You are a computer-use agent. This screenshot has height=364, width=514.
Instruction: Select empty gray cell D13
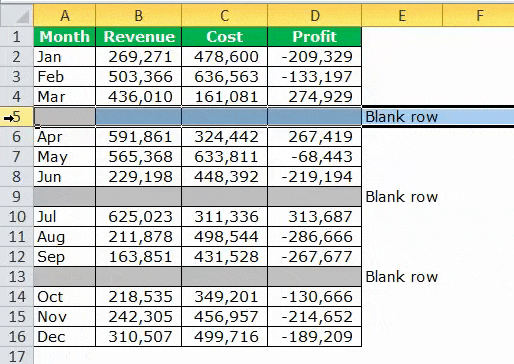pyautogui.click(x=314, y=277)
